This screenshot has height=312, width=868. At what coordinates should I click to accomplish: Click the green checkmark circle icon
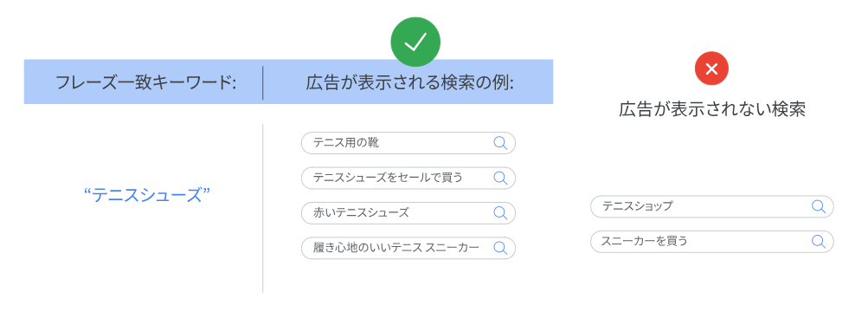tap(415, 42)
